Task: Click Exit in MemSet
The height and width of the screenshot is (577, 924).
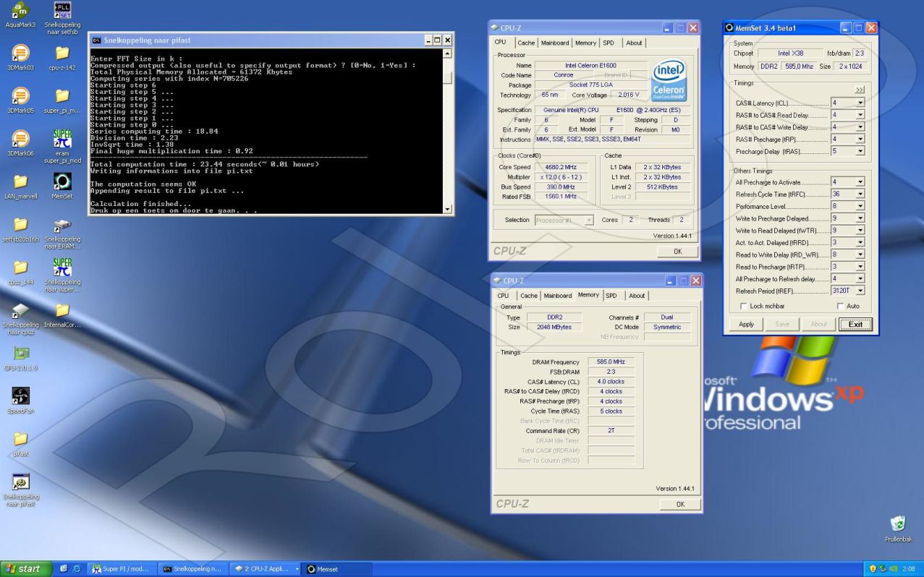Action: (x=855, y=325)
